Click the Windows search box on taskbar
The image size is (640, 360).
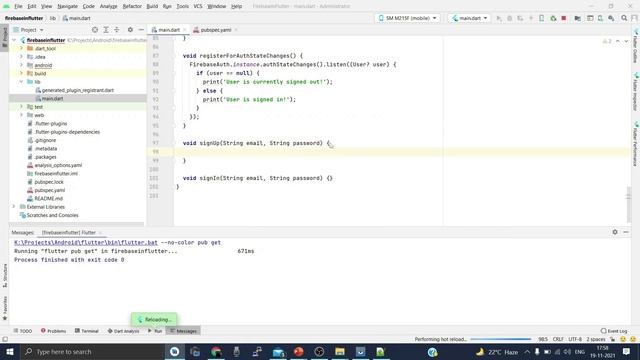click(x=92, y=351)
